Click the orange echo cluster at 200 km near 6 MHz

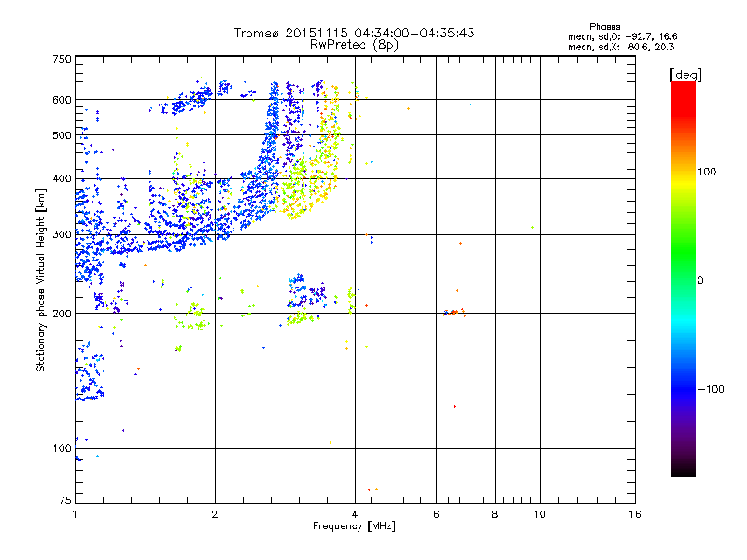(454, 313)
